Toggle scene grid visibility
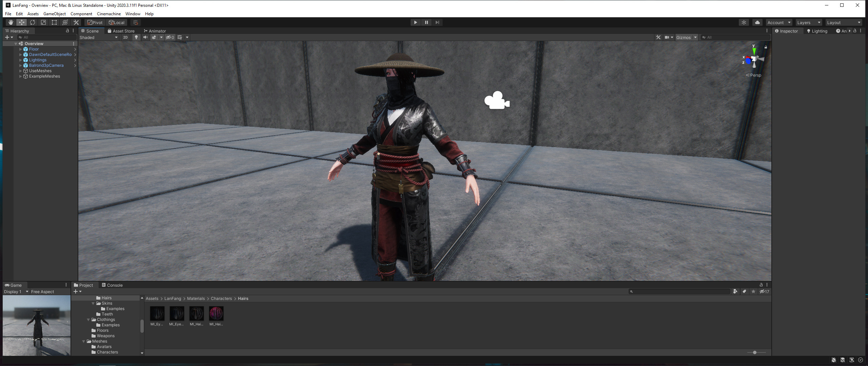 point(180,37)
